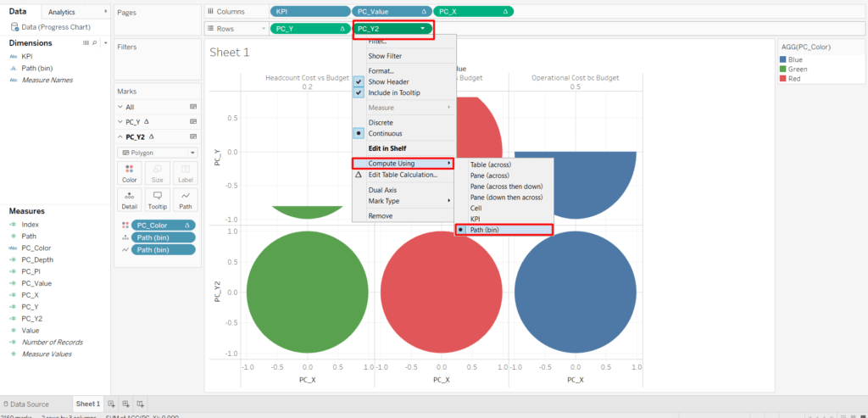
Task: Open the PC_Y2 pill dropdown arrow
Action: (x=422, y=29)
